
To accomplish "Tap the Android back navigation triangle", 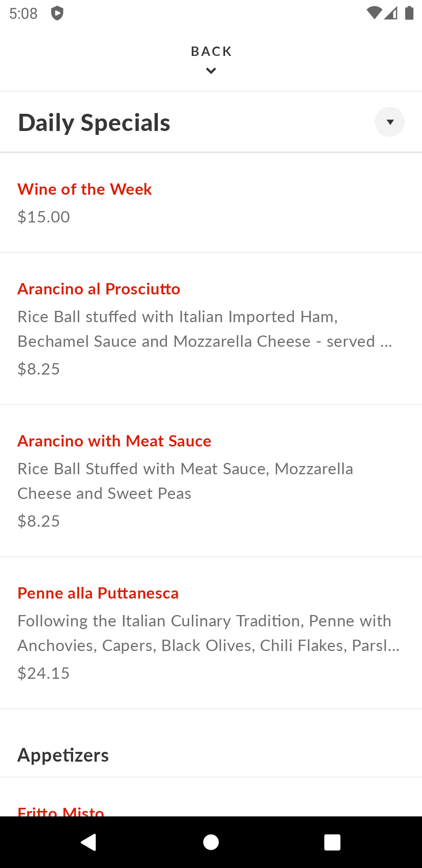I will pos(89,842).
